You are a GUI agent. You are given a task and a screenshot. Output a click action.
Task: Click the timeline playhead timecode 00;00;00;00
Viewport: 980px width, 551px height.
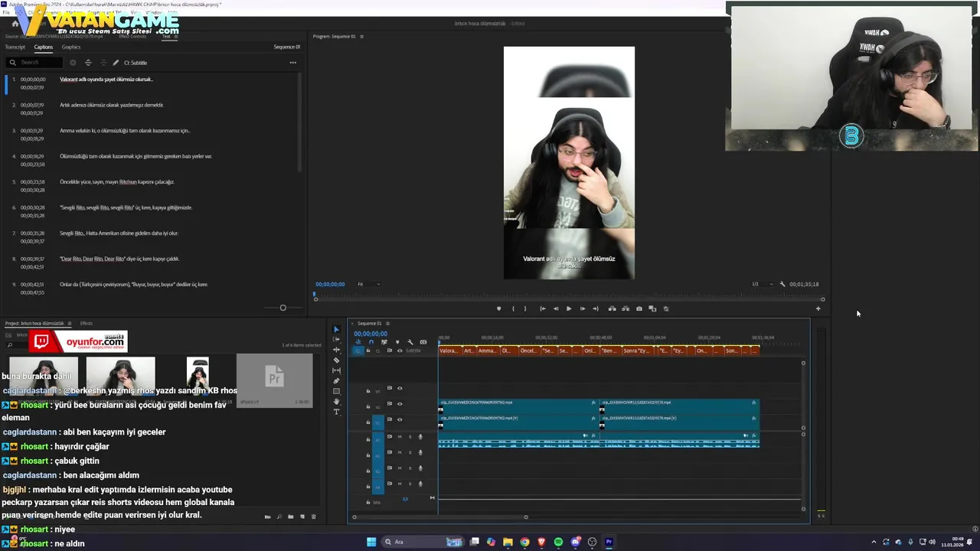(371, 334)
